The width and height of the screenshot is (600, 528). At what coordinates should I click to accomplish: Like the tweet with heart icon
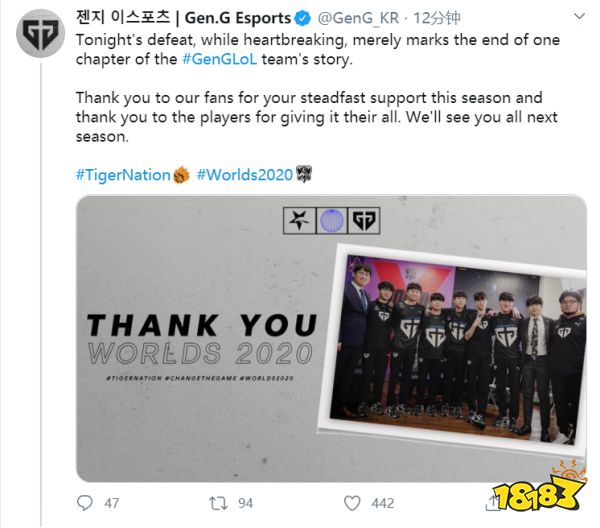(x=352, y=503)
